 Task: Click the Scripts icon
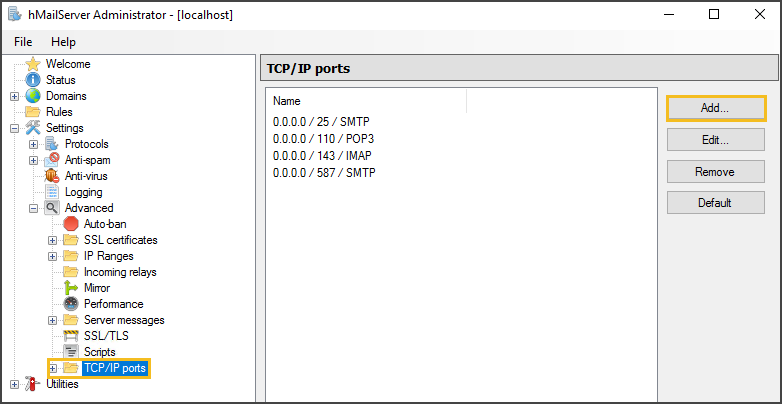[x=71, y=352]
